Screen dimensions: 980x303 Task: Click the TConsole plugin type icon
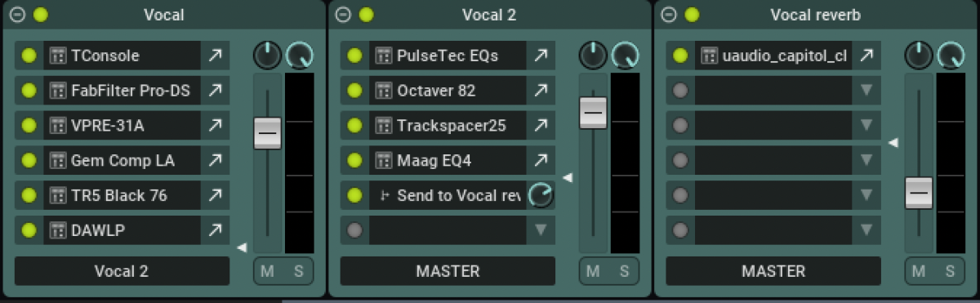pyautogui.click(x=57, y=56)
